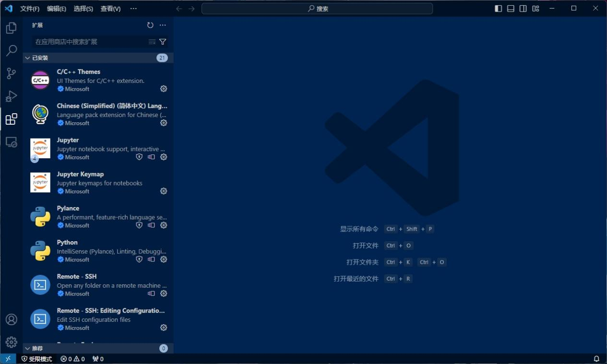
Task: Open the Manage gear in activity bar
Action: pyautogui.click(x=11, y=342)
